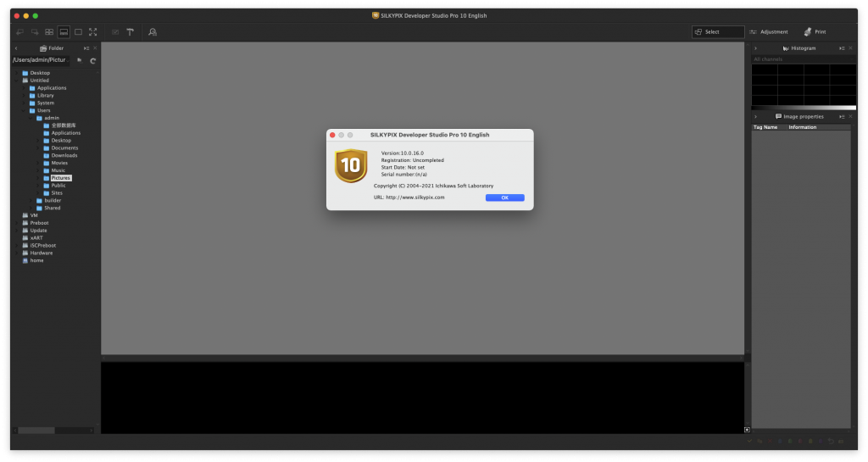Image resolution: width=868 pixels, height=462 pixels.
Task: Select Applications folder under Untitled
Action: (x=52, y=88)
